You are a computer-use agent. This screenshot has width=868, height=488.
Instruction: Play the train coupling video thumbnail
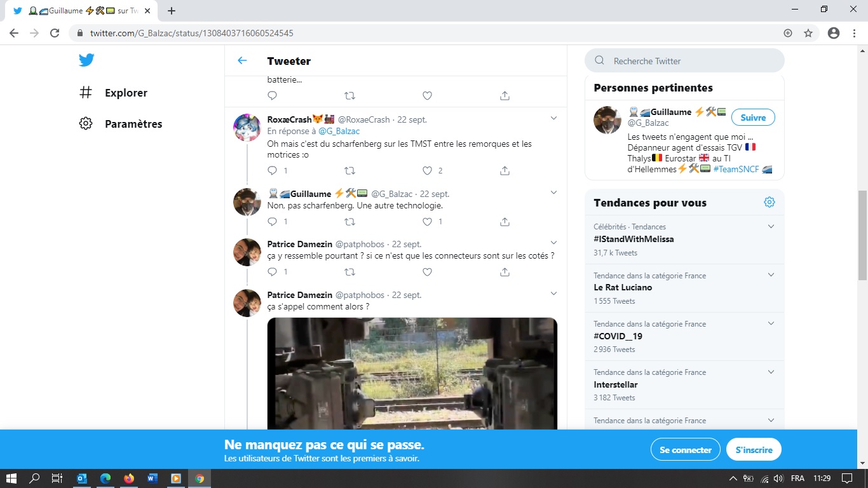412,374
